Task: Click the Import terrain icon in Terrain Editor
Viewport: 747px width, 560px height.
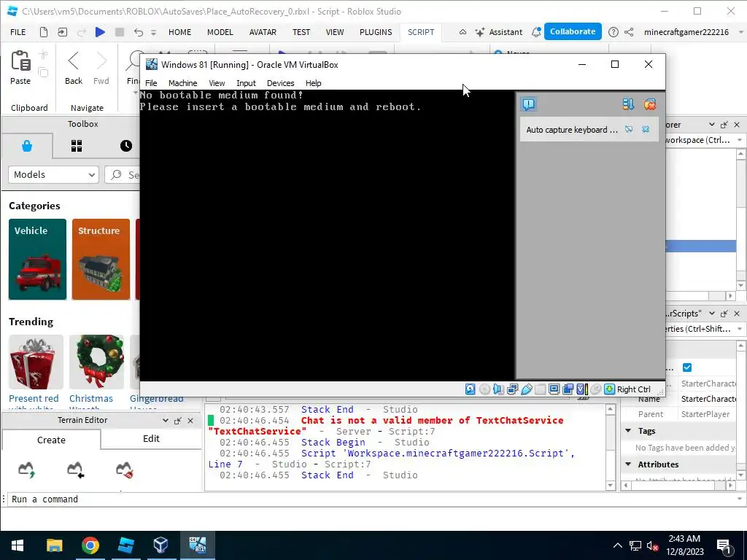Action: tap(76, 470)
